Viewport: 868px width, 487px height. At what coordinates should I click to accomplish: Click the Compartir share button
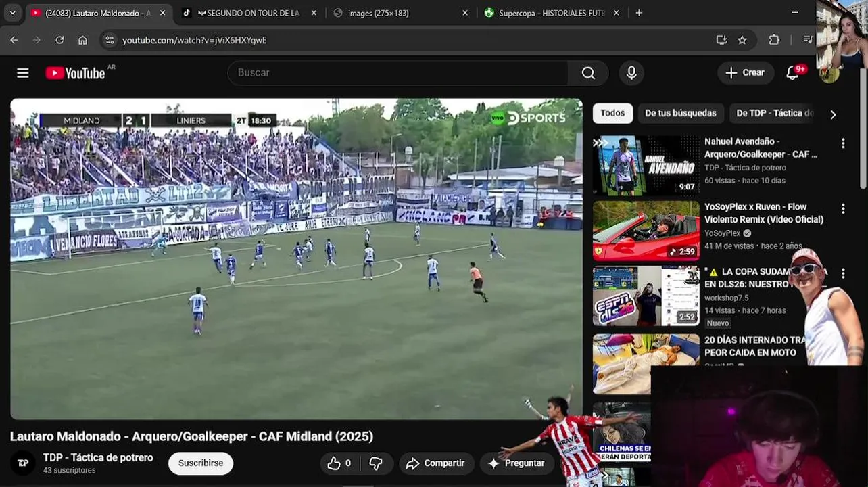pos(435,463)
